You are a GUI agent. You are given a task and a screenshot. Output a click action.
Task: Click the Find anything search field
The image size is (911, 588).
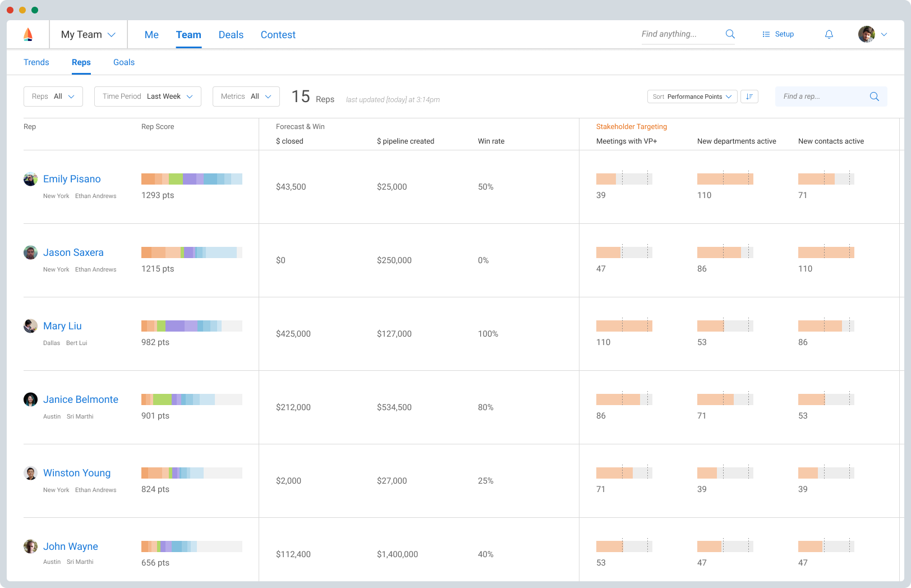[679, 34]
